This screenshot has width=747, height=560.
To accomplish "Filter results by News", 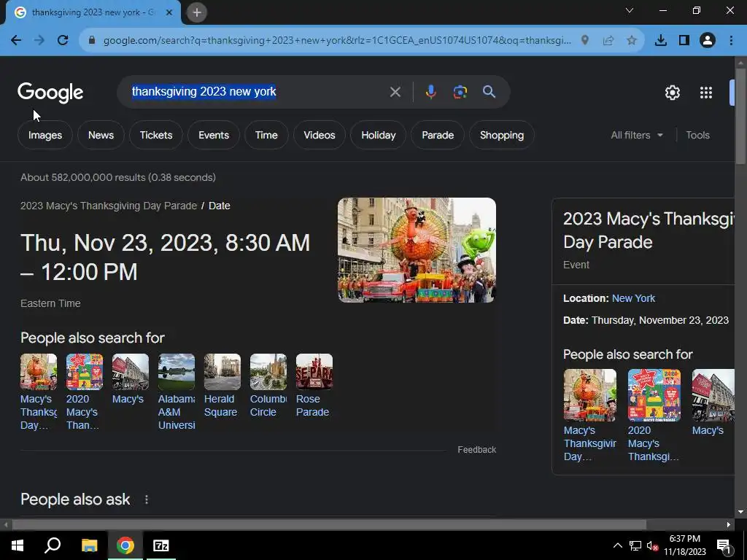I will 101,135.
